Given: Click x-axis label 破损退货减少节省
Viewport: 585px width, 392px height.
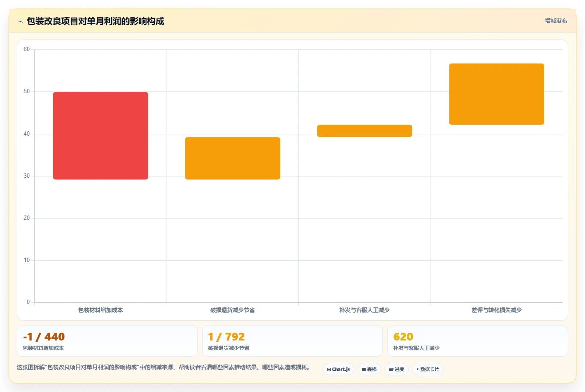Looking at the screenshot, I should (233, 310).
